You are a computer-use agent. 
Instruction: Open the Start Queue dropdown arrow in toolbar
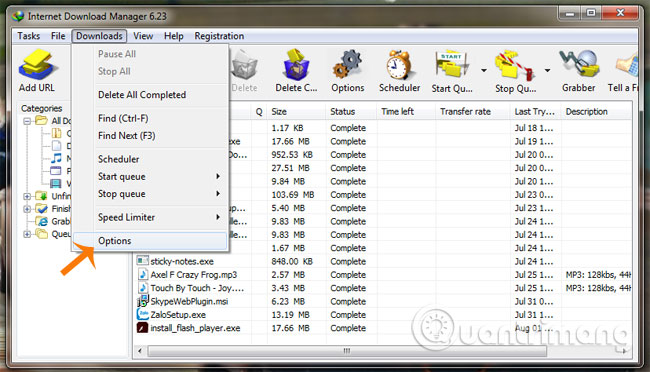(484, 71)
